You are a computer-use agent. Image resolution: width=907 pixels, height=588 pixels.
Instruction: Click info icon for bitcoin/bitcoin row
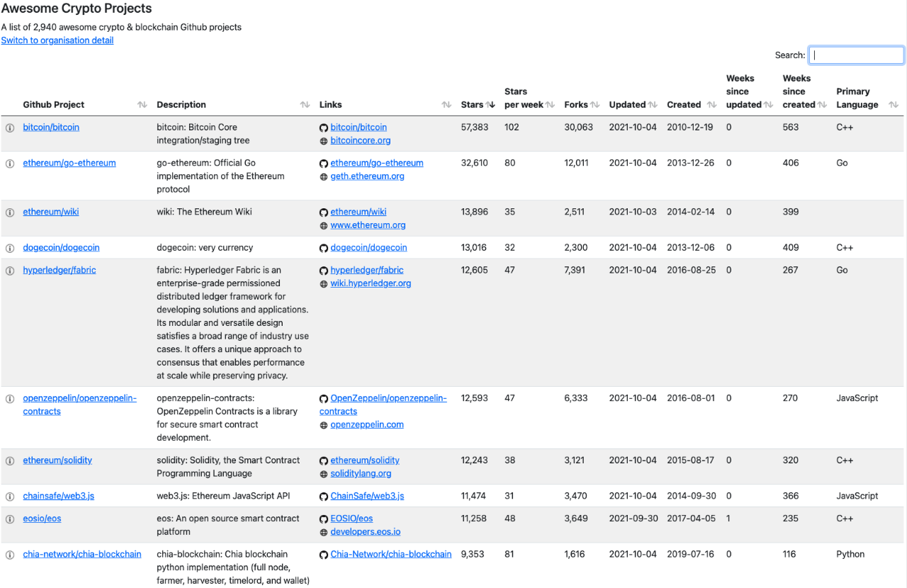pos(10,128)
